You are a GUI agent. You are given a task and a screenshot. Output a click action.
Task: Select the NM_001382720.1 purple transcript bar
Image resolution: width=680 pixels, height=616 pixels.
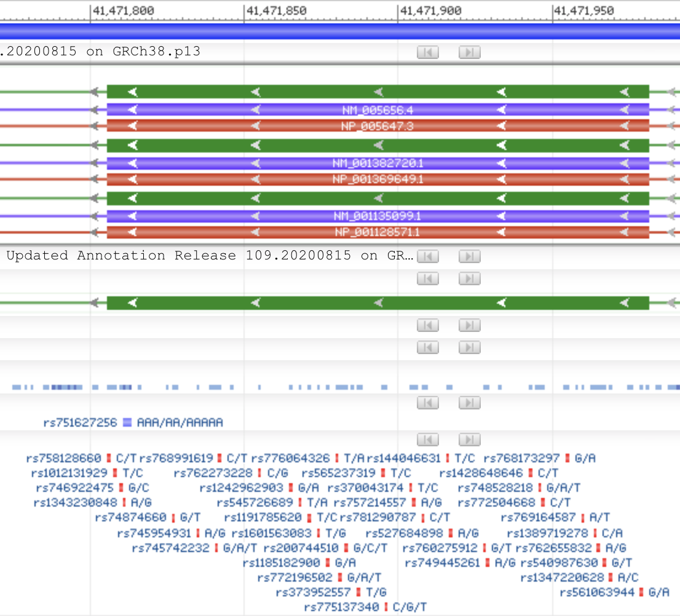click(x=378, y=164)
